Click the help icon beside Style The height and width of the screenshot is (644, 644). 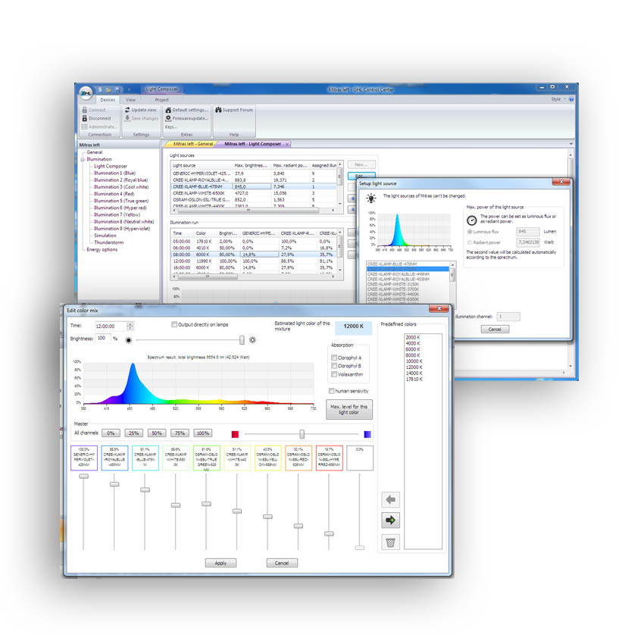(x=571, y=99)
